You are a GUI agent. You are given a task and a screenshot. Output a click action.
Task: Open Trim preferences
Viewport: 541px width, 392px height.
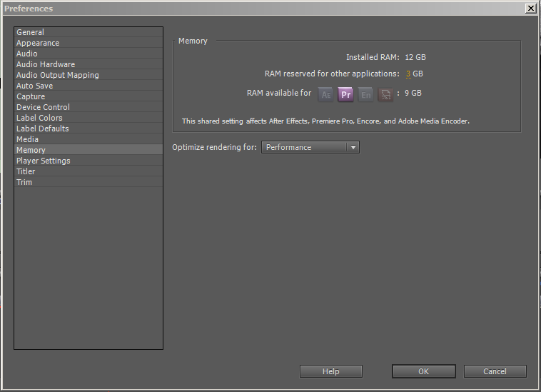tap(89, 182)
